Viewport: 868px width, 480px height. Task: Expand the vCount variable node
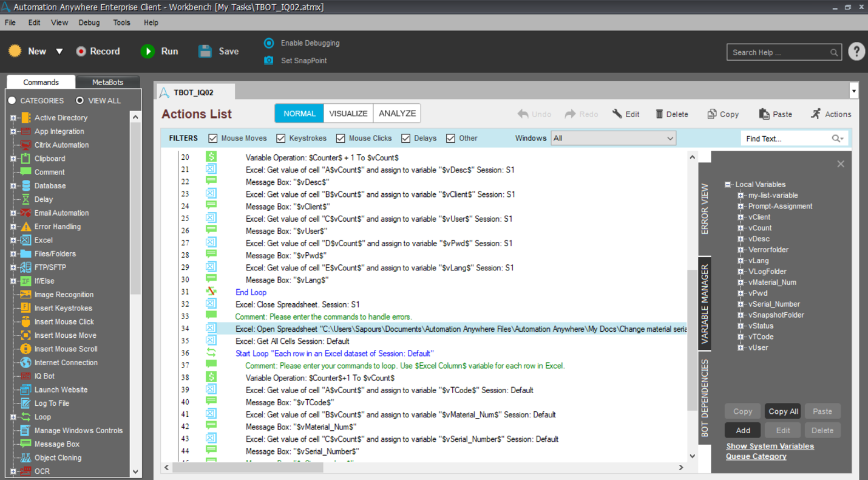pyautogui.click(x=741, y=228)
